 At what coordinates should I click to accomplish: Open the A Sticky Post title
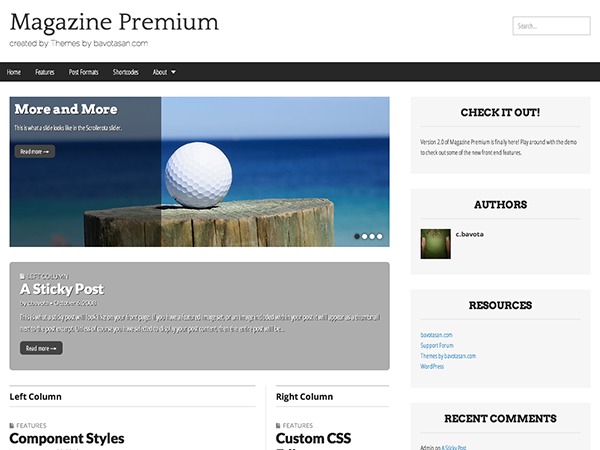coord(62,289)
